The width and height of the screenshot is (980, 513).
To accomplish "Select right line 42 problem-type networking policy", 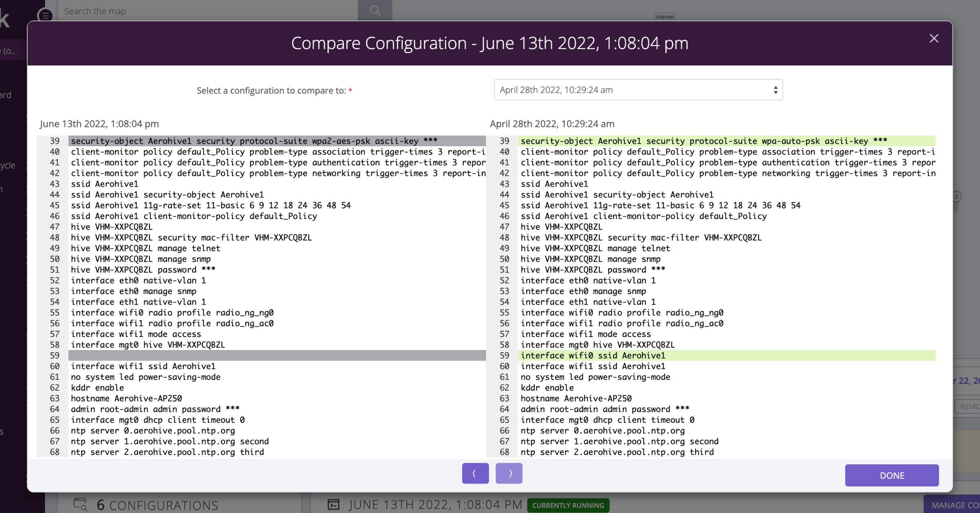I will (728, 173).
